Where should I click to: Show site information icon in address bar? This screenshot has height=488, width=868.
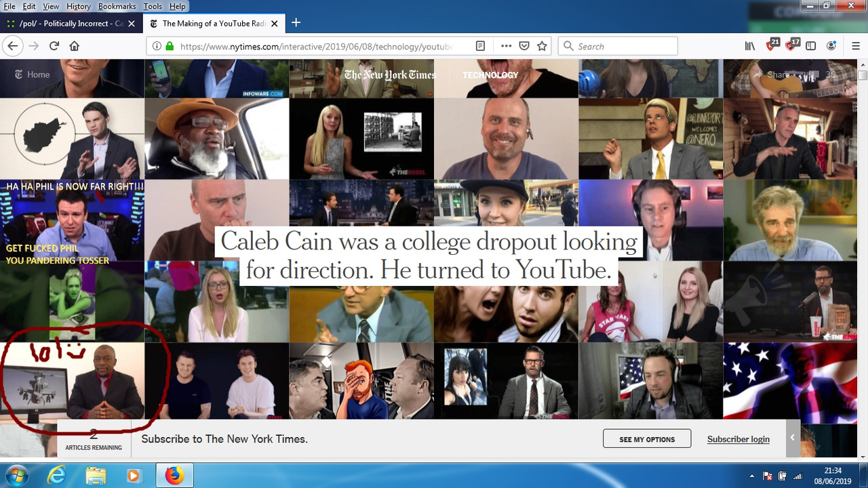tap(157, 46)
